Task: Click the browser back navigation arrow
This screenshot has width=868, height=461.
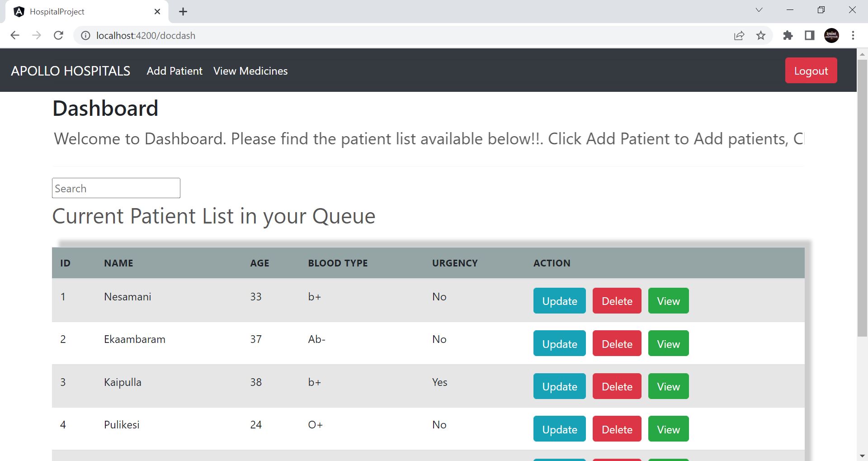Action: click(x=15, y=35)
